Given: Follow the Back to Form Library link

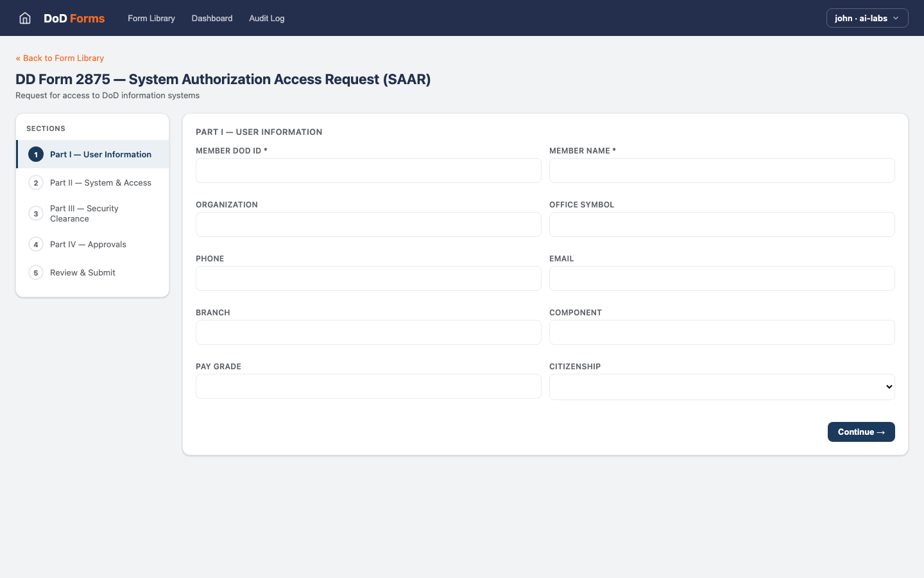Looking at the screenshot, I should point(60,58).
